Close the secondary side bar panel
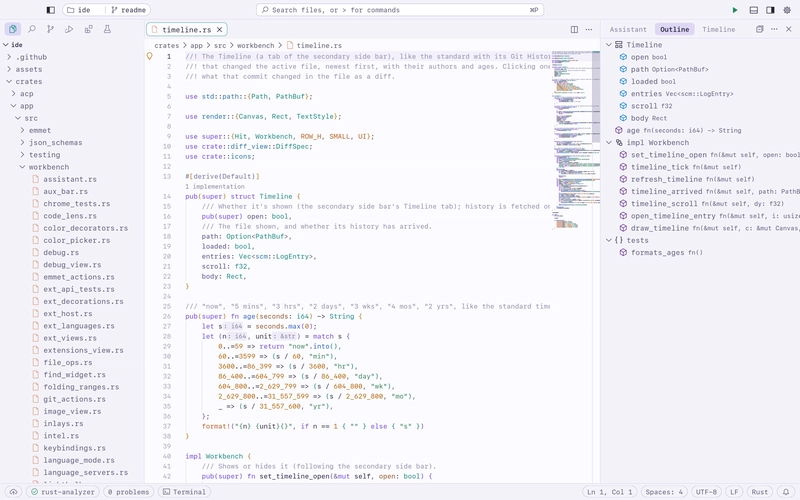 tap(789, 29)
